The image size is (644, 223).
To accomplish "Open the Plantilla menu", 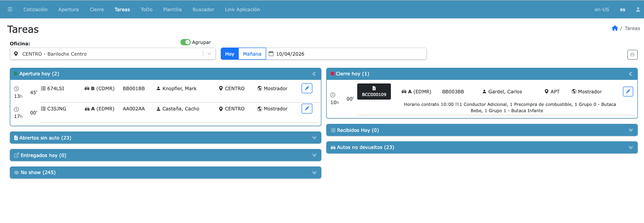I will pyautogui.click(x=173, y=9).
